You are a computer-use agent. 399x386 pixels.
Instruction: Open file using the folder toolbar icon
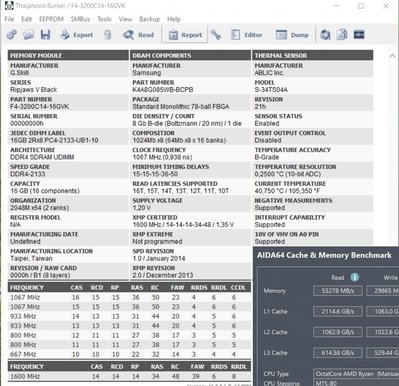(x=29, y=34)
